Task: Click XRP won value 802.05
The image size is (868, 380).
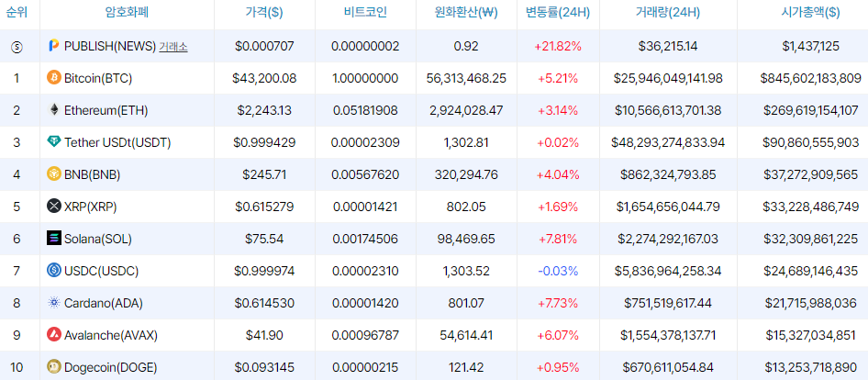Action: (x=466, y=207)
